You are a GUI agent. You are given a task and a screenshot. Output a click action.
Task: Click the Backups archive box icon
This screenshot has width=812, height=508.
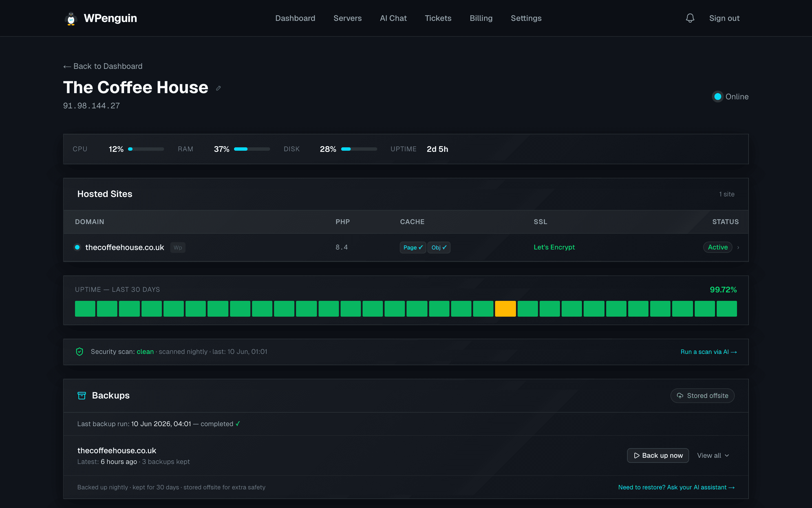[81, 395]
